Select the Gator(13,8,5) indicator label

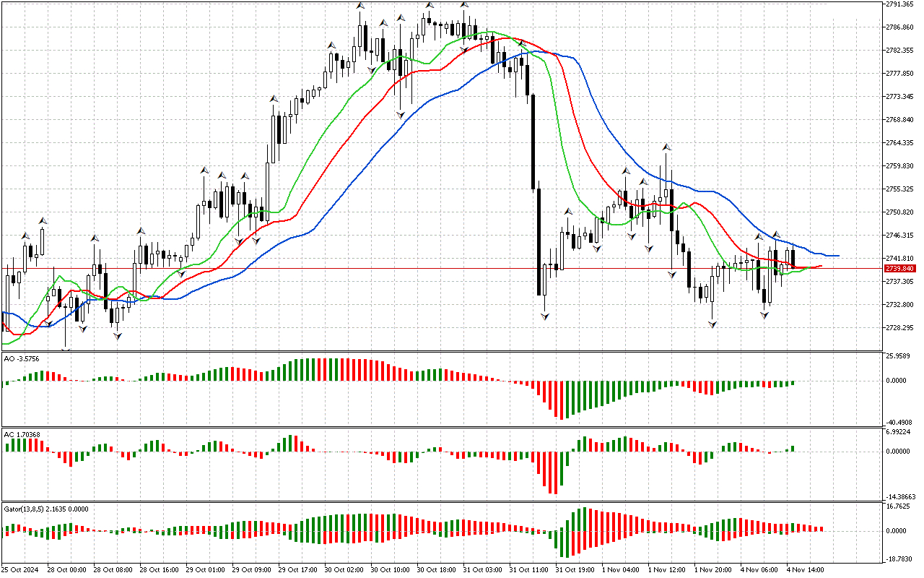pyautogui.click(x=46, y=509)
